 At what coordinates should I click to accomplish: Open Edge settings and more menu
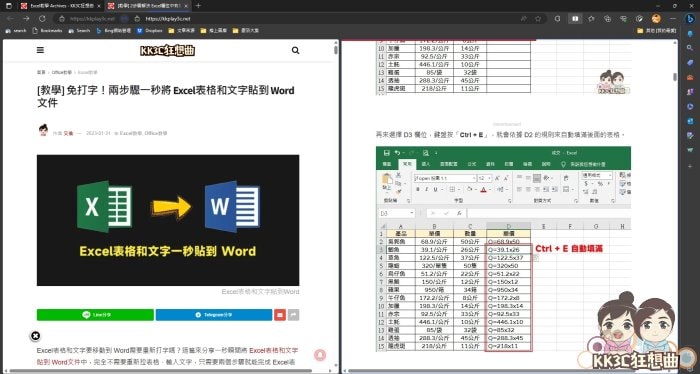(672, 19)
